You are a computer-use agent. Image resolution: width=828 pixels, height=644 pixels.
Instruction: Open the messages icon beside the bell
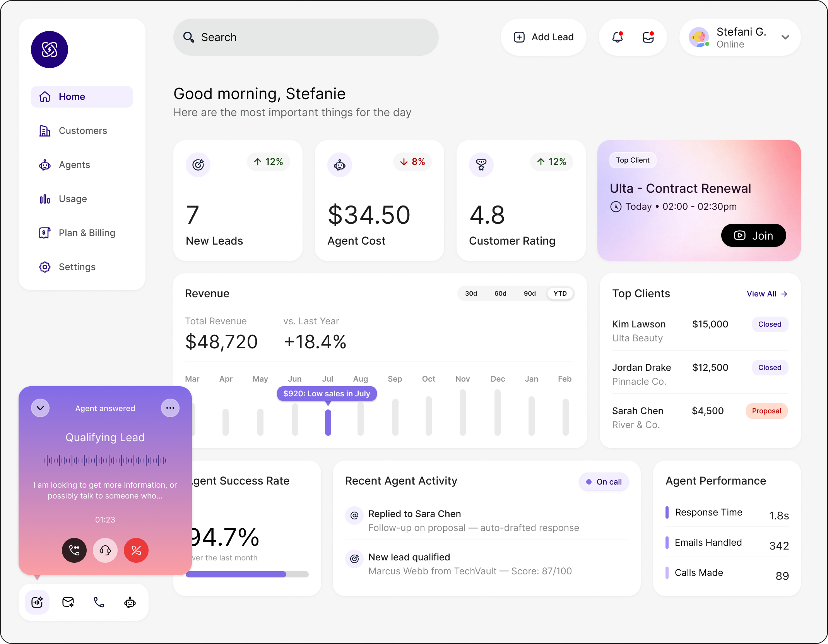click(648, 37)
